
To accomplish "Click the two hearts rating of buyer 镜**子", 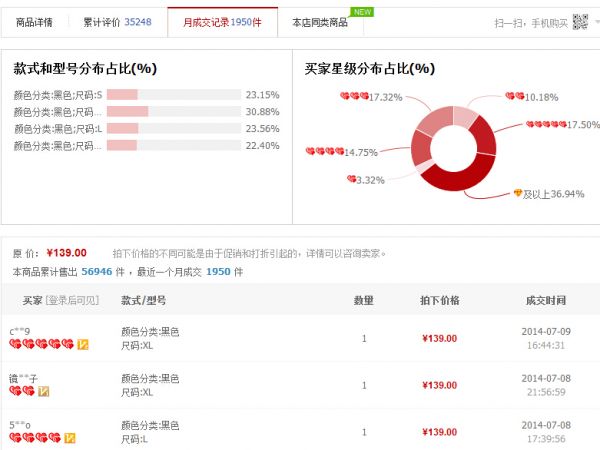I will [x=22, y=391].
